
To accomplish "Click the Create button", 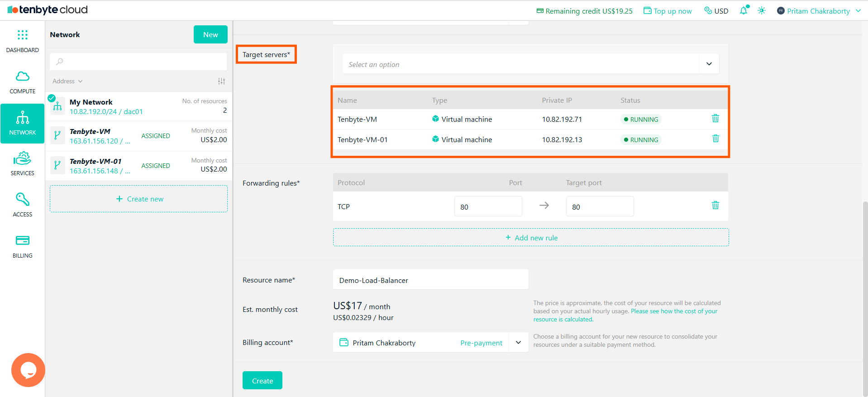I will click(262, 380).
